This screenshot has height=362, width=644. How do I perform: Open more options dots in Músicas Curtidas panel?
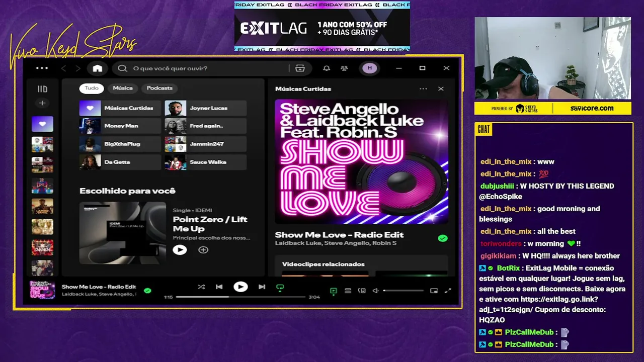pyautogui.click(x=423, y=89)
